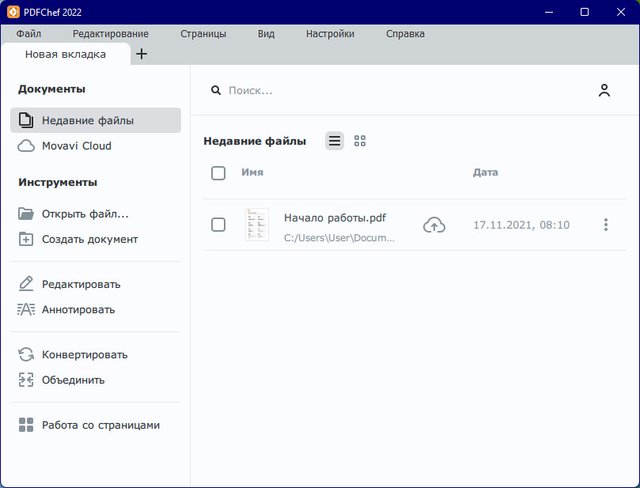
Task: Open three-dot menu for Начало работы.pdf
Action: tap(605, 225)
